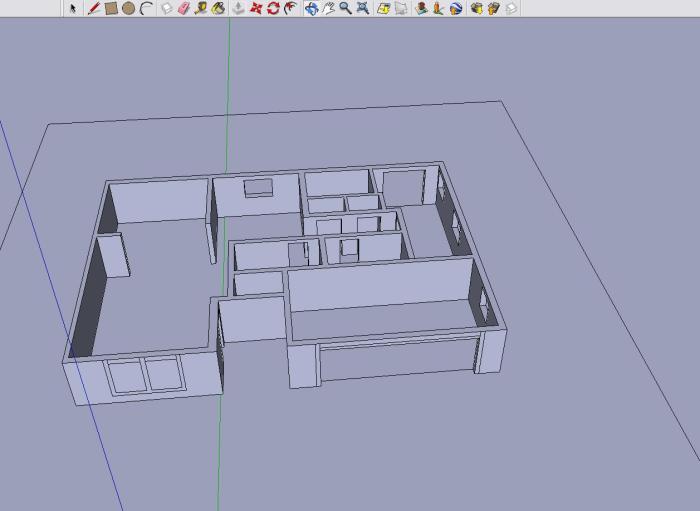The image size is (700, 511).
Task: Click the Make Component icon
Action: [167, 8]
